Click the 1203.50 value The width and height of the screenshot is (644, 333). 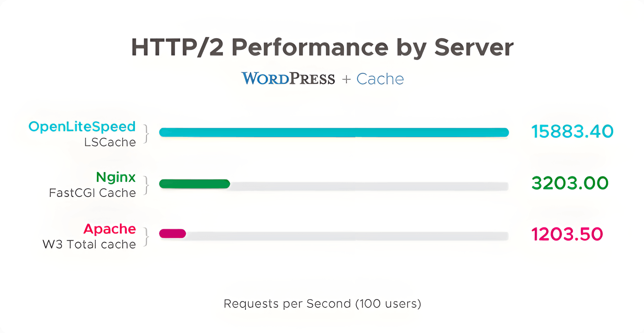[x=567, y=235]
